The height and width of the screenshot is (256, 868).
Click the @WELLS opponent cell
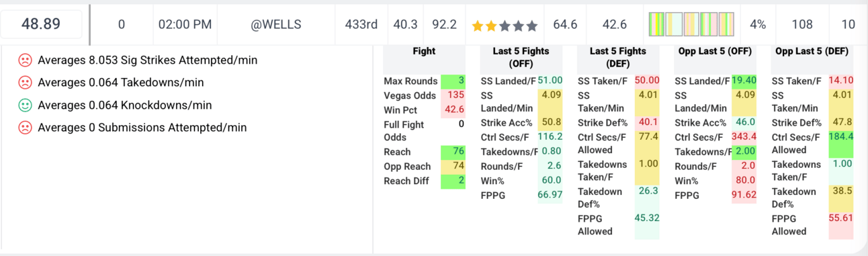click(x=276, y=24)
